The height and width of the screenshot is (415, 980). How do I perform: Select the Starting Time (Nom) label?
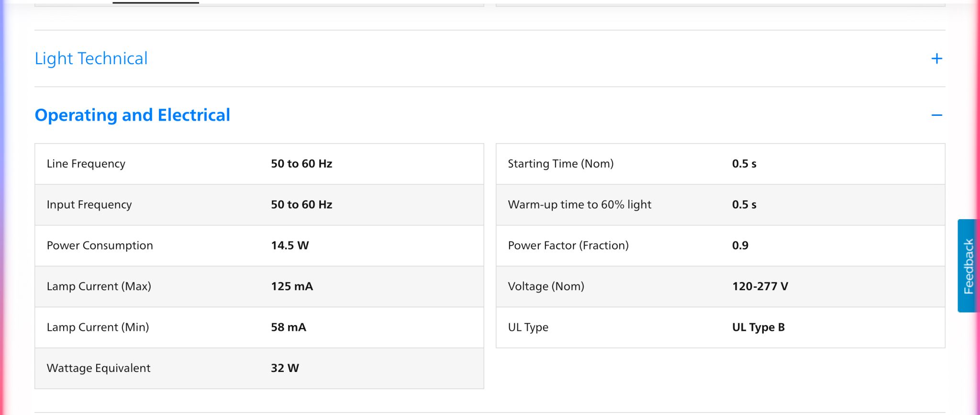coord(560,164)
